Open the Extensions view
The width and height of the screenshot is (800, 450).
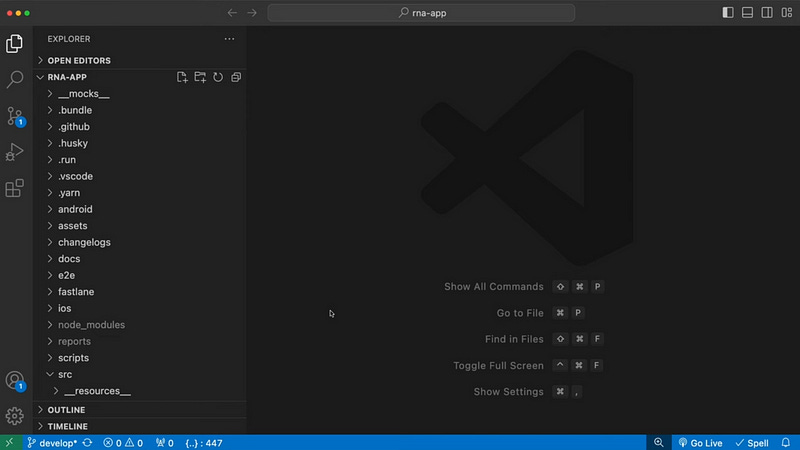(14, 188)
